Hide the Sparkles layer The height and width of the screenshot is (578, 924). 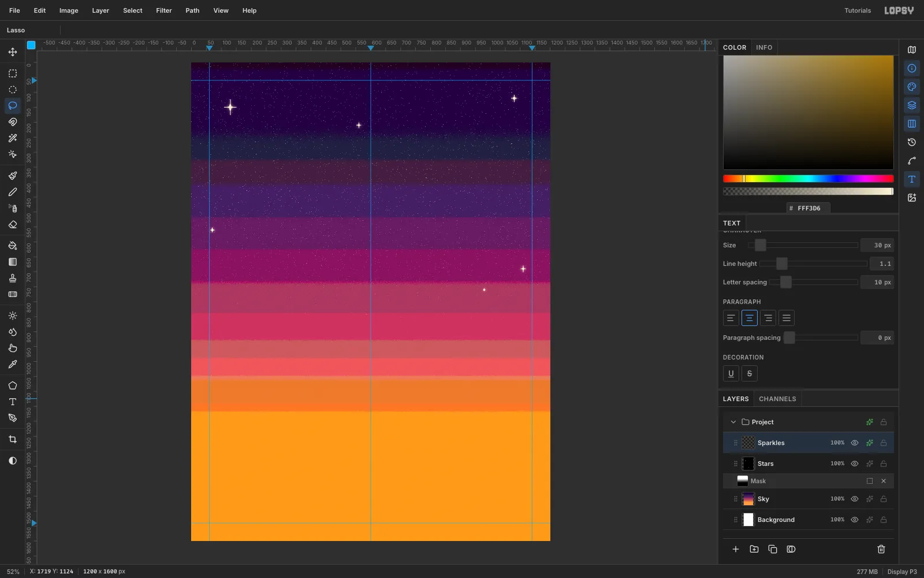point(855,443)
